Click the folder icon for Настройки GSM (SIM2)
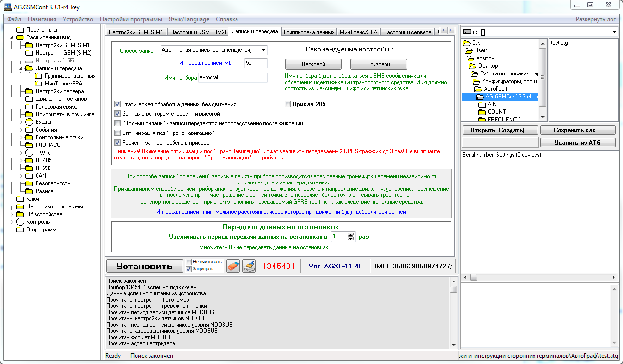The height and width of the screenshot is (364, 623). [29, 53]
